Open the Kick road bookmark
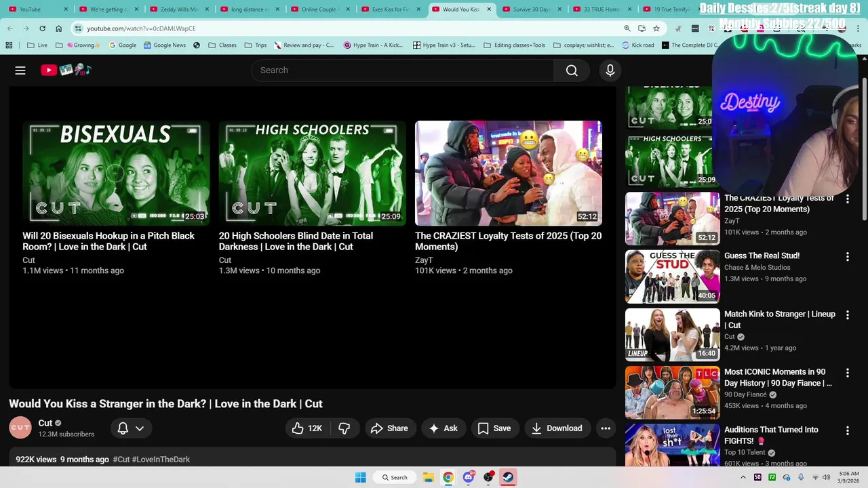Image resolution: width=868 pixels, height=488 pixels. click(x=637, y=45)
